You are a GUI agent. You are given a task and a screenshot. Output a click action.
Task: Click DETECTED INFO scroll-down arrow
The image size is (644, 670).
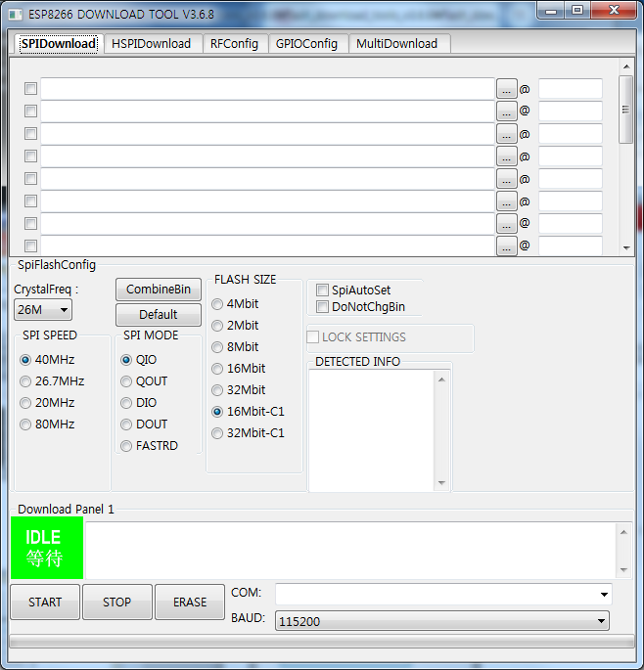(x=441, y=483)
